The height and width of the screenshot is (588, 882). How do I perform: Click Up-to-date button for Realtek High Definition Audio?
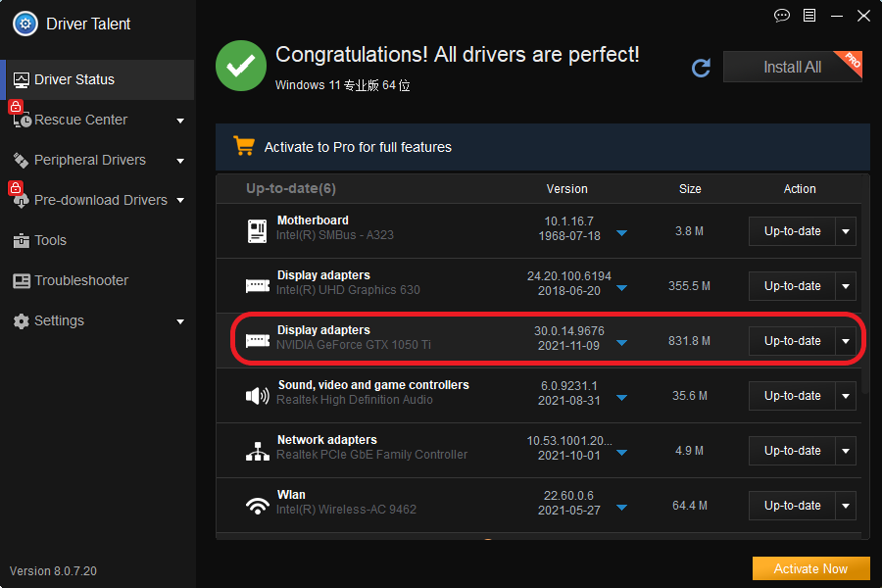792,396
